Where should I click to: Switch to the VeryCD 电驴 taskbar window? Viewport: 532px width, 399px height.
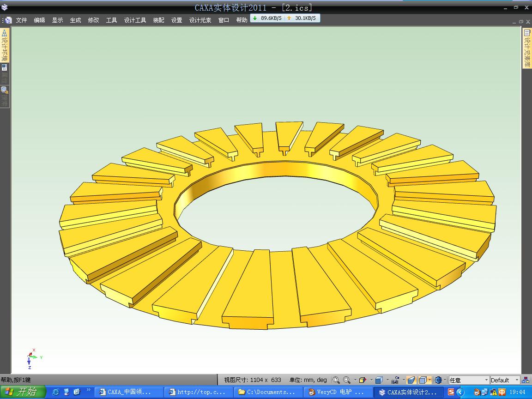(x=339, y=392)
